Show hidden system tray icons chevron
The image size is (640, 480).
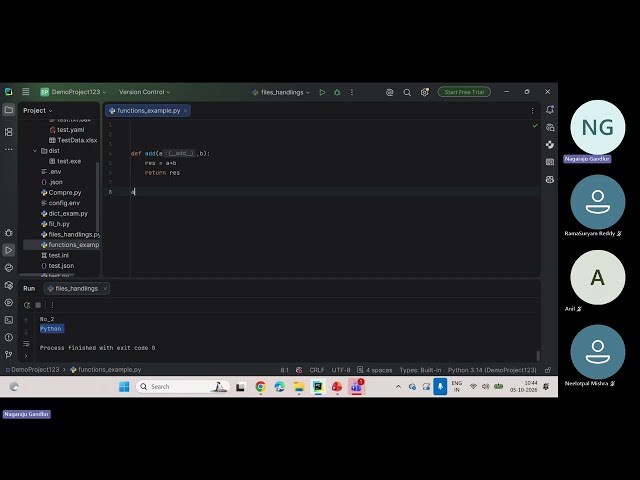click(398, 387)
